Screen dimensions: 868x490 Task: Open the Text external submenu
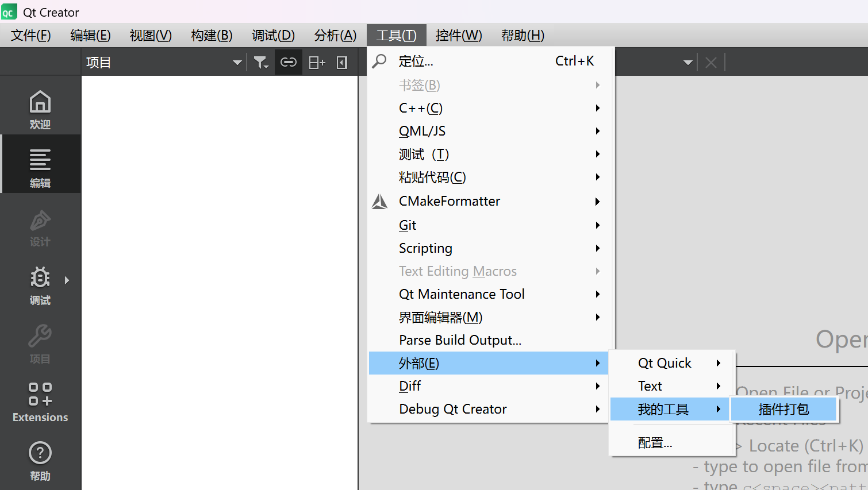672,386
